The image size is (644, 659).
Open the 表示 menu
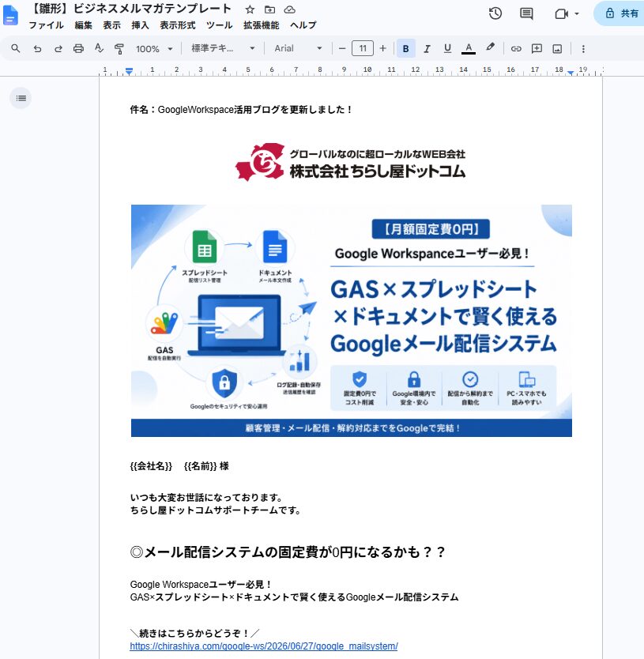coord(112,25)
